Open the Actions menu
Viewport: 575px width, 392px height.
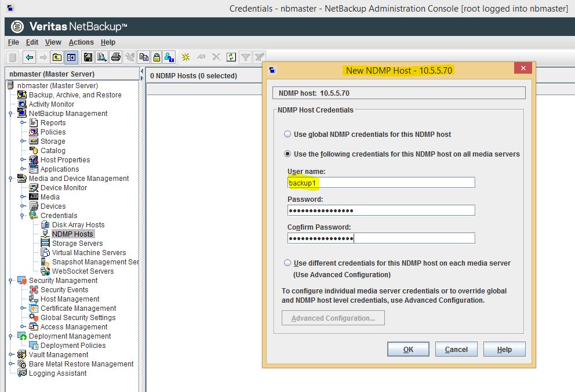[81, 42]
